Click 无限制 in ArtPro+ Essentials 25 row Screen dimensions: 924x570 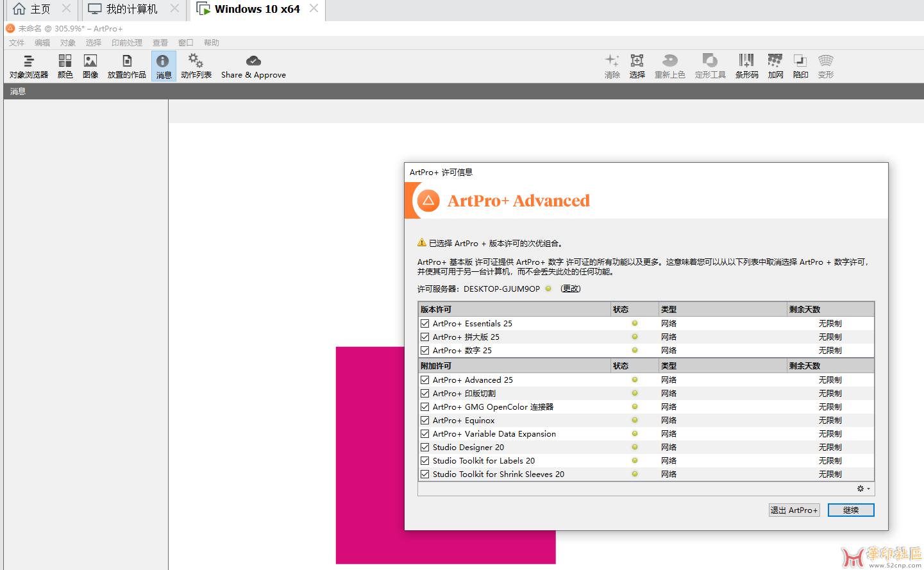pos(830,323)
